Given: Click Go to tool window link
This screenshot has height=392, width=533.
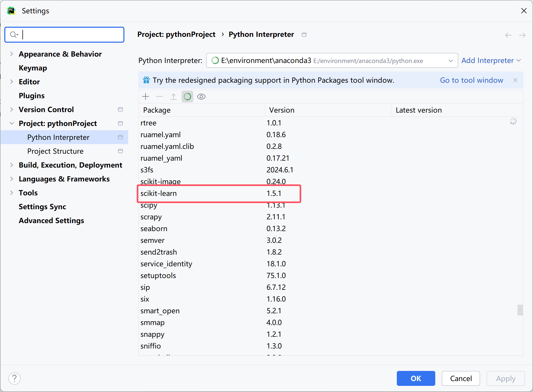Looking at the screenshot, I should point(472,80).
